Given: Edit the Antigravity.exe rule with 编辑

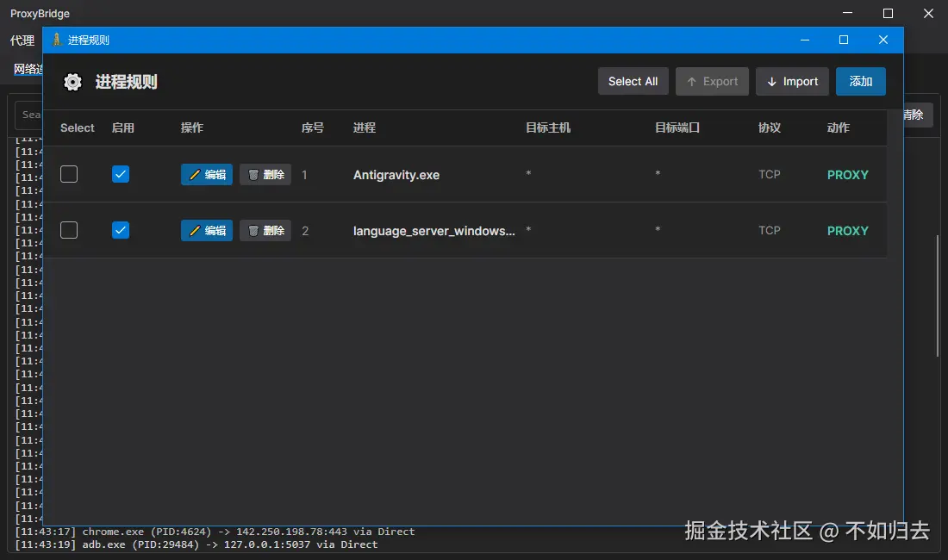Looking at the screenshot, I should click(207, 175).
